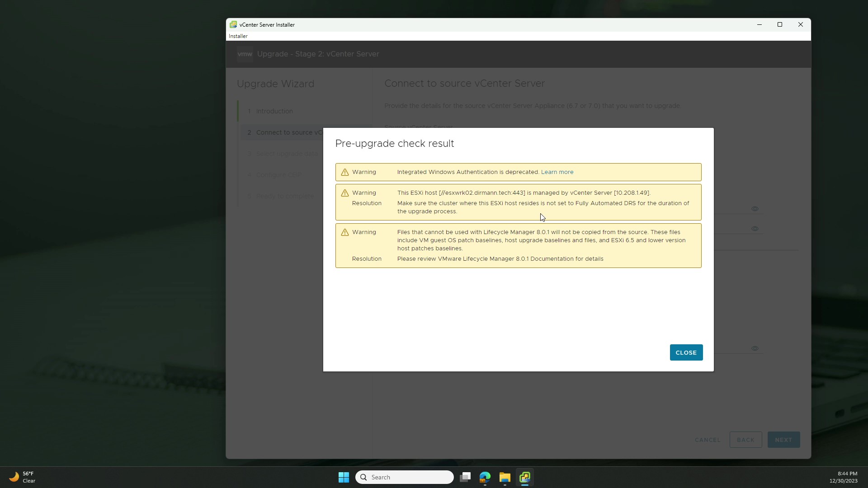This screenshot has height=488, width=868.
Task: Click the Integrated Windows Authentication is deprecated text
Action: 468,172
